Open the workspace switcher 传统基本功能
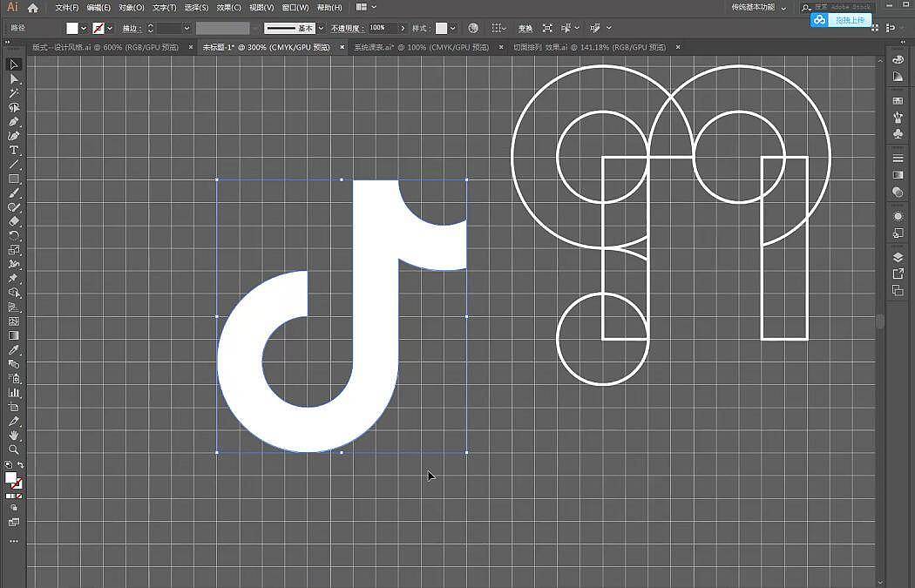915x588 pixels. click(759, 8)
